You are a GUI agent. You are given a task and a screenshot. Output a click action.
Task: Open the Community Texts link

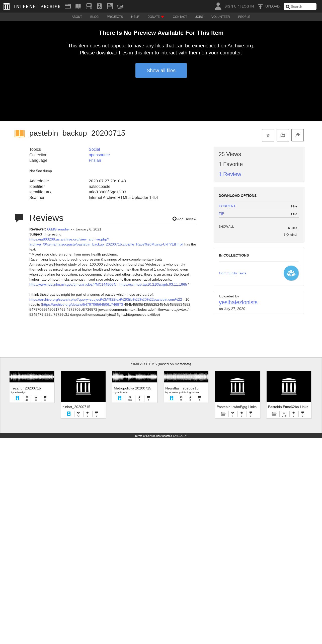tap(232, 273)
